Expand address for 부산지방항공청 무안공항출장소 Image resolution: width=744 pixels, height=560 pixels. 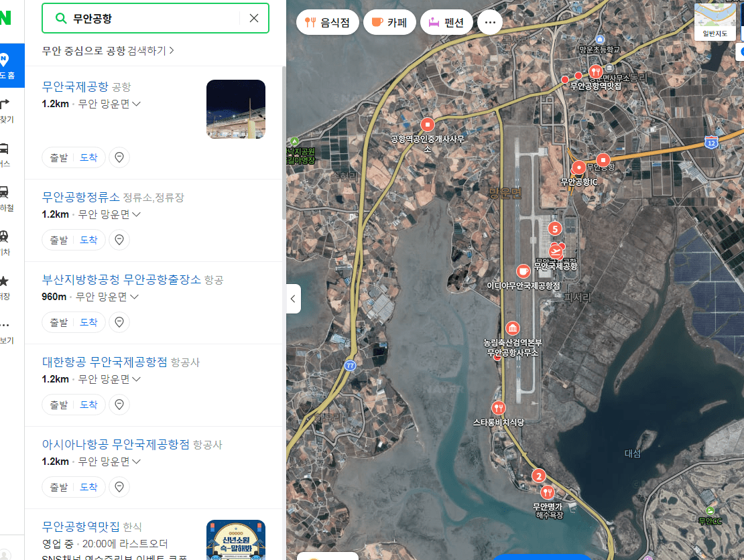(x=134, y=297)
